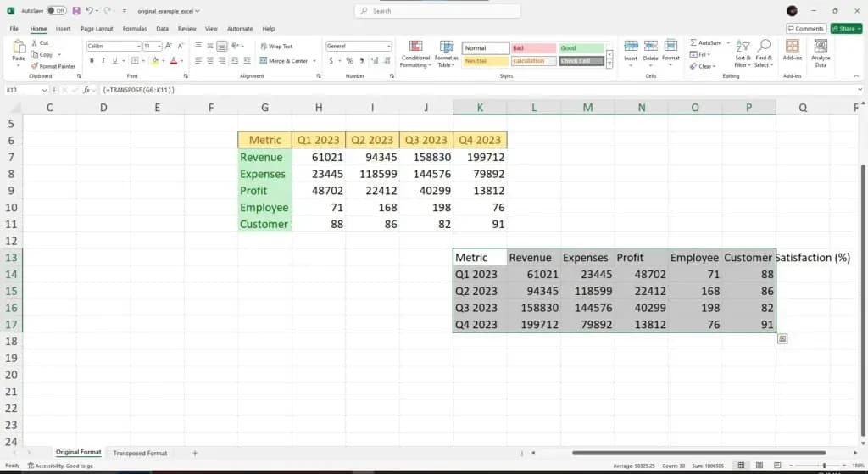Click the Quick Analysis icon below selection

click(782, 339)
